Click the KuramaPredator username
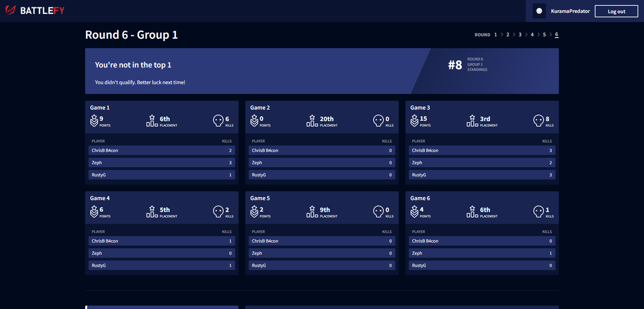Viewport: 644px width, 309px height. [570, 11]
